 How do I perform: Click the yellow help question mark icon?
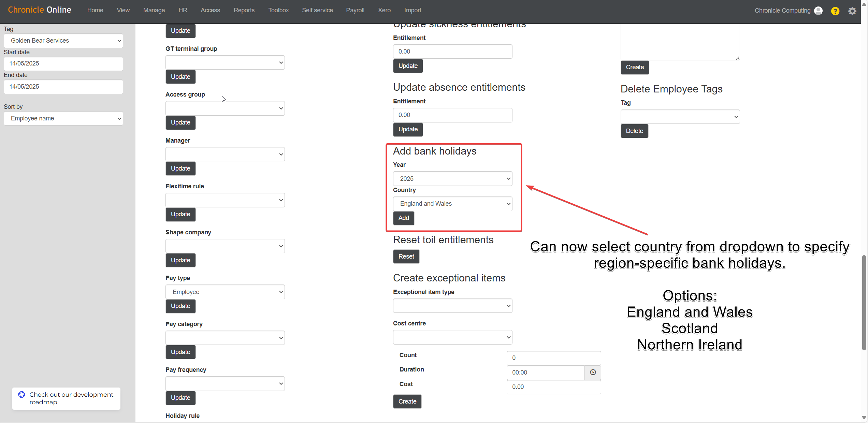click(x=835, y=11)
